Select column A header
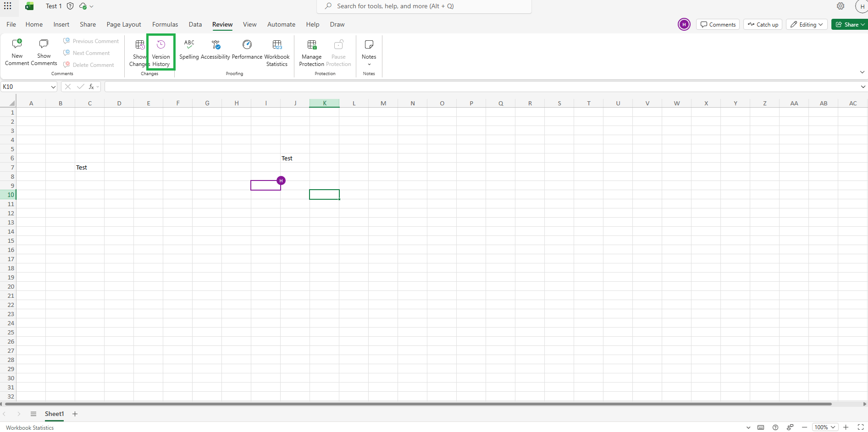Image resolution: width=868 pixels, height=432 pixels. pos(31,103)
